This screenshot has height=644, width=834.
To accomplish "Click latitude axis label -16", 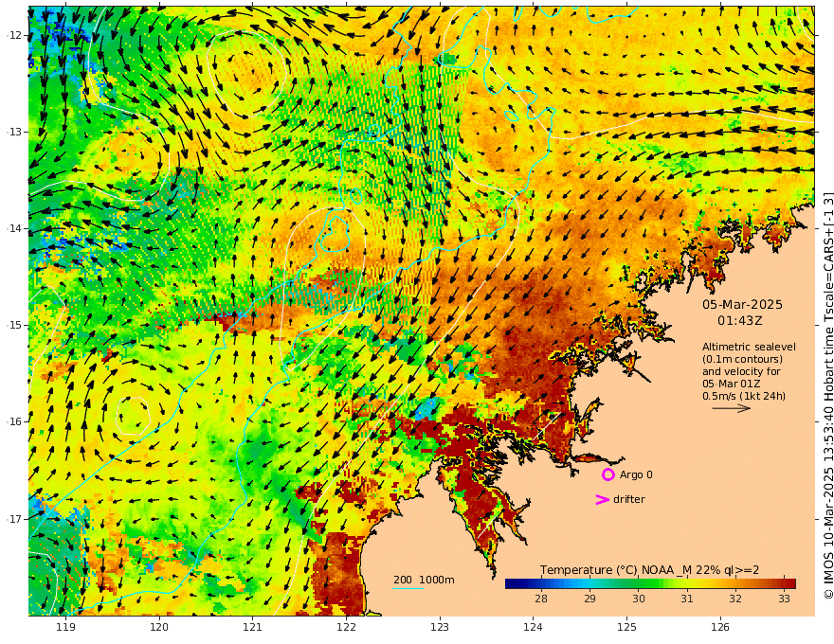I will pos(14,421).
